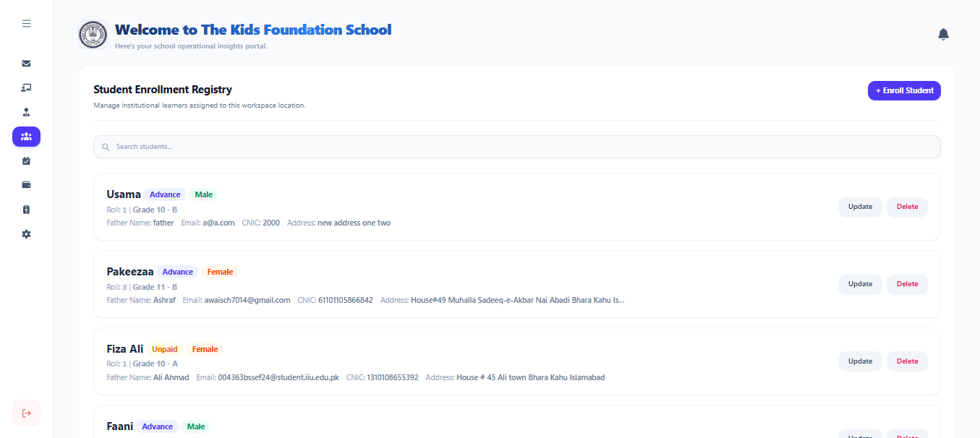The image size is (980, 438).
Task: Click Update for student Usama
Action: [860, 207]
